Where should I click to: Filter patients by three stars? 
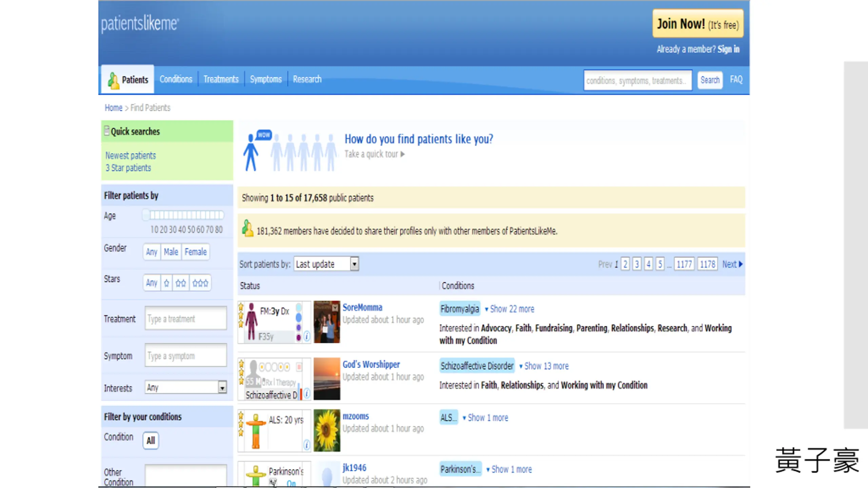click(x=200, y=283)
